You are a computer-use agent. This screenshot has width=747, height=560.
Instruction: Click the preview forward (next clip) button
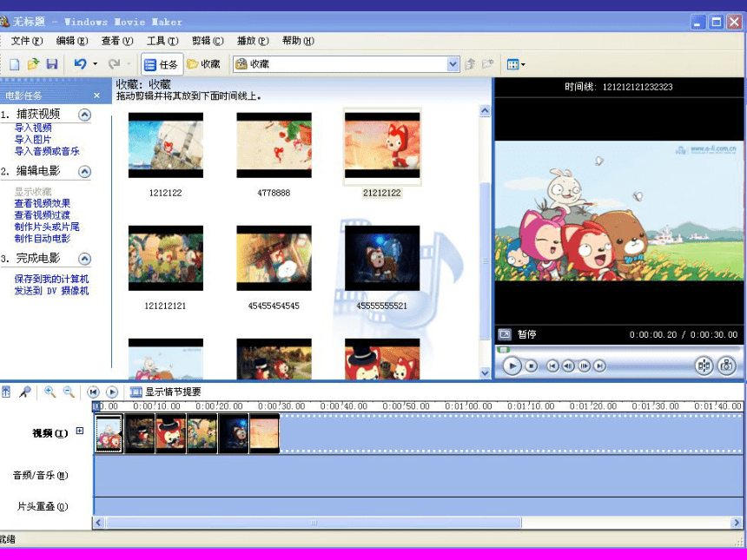point(600,366)
